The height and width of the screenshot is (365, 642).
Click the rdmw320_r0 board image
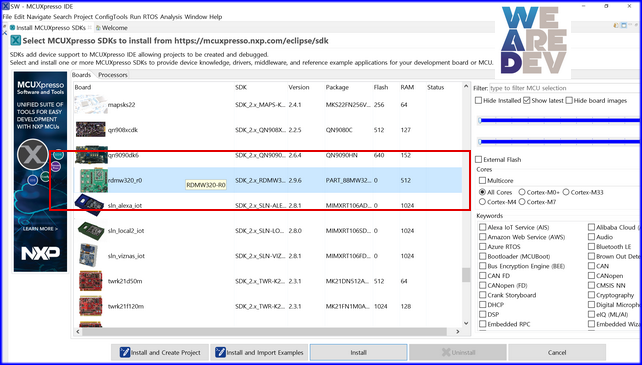(x=93, y=180)
